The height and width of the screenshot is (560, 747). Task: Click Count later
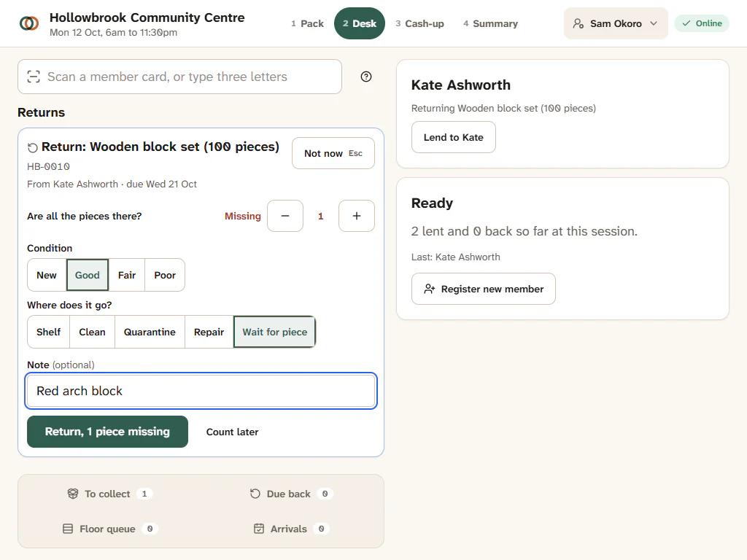(x=233, y=432)
